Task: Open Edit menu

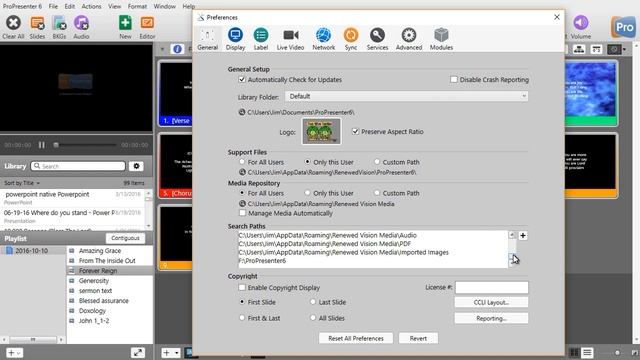Action: click(x=70, y=7)
